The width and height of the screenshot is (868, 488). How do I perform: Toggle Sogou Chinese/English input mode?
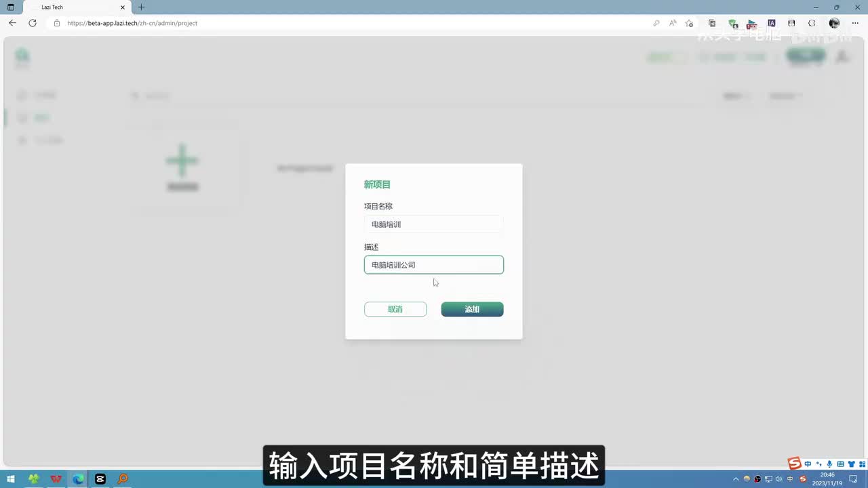808,464
